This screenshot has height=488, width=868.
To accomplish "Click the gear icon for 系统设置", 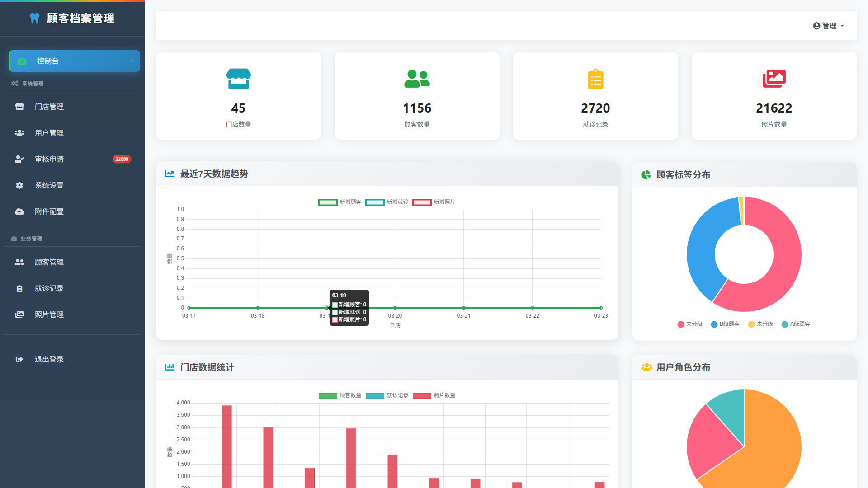I will point(19,185).
